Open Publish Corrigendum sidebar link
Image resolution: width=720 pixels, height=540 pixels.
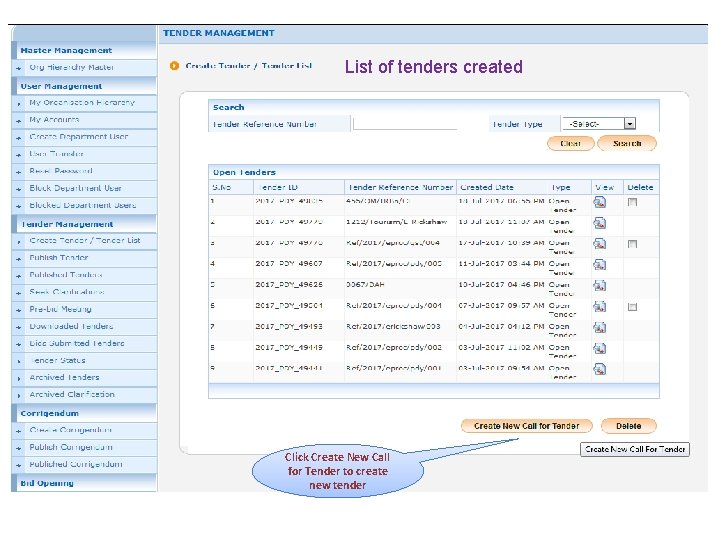(x=84, y=447)
